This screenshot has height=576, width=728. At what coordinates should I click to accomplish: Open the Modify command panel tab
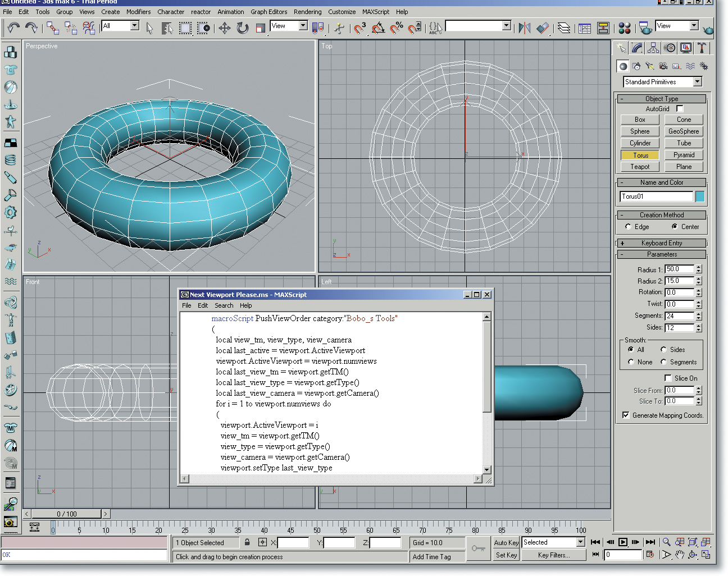click(x=637, y=48)
